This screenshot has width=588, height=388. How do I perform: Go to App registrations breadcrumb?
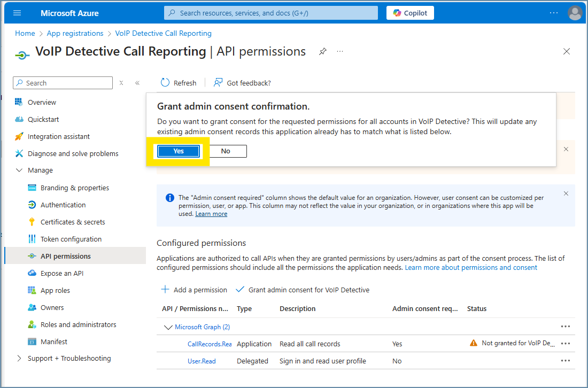(75, 33)
